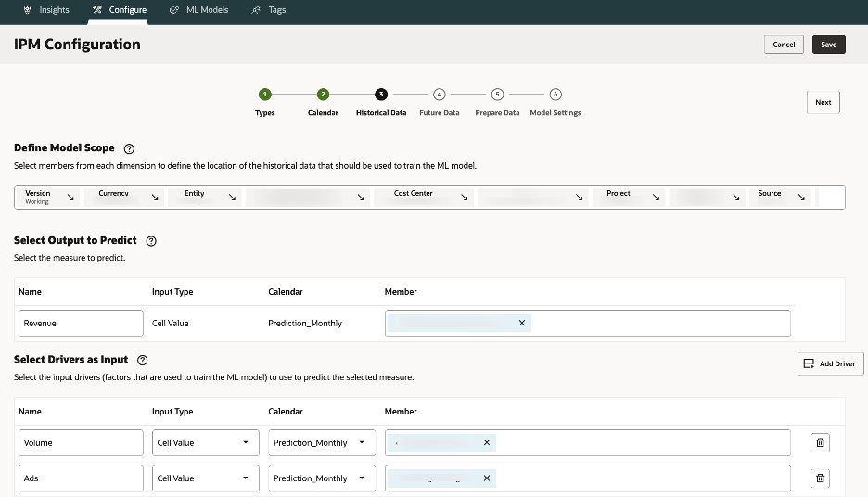Click help icon next to Select Output to Predict

[151, 241]
